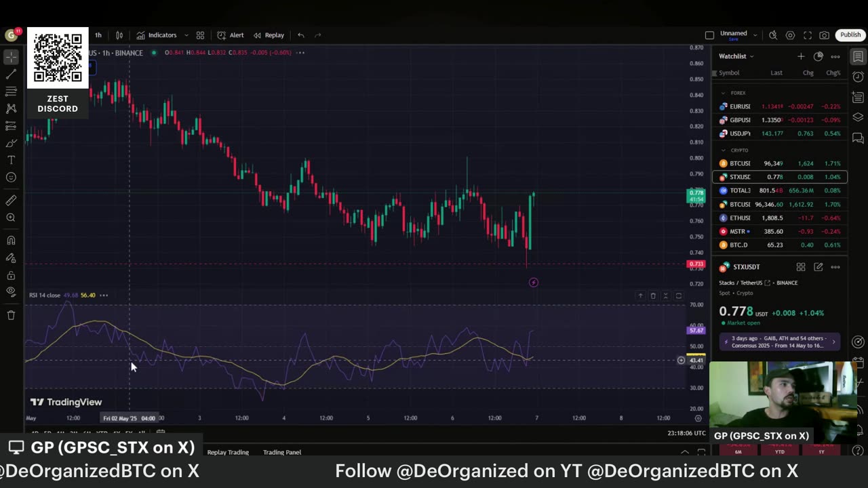Add a note for STXUSDT
Screen dimensions: 868x488
(x=818, y=267)
